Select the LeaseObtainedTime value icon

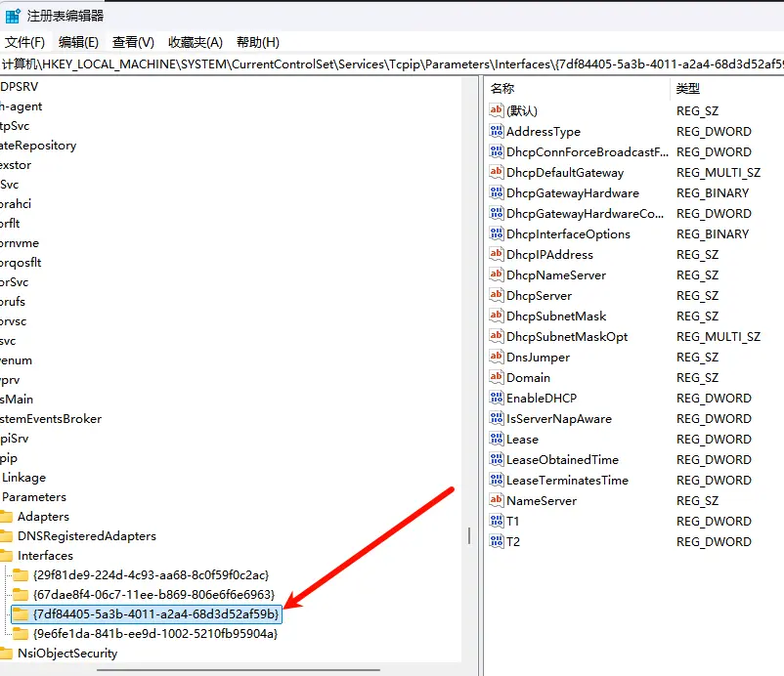[x=496, y=459]
